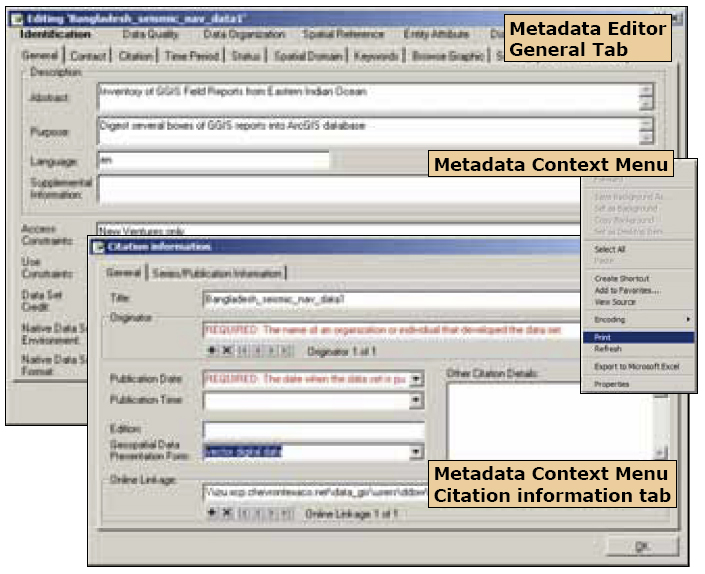Go to the Spatial Domain tab
Screen dimensions: 705x574
pos(307,57)
